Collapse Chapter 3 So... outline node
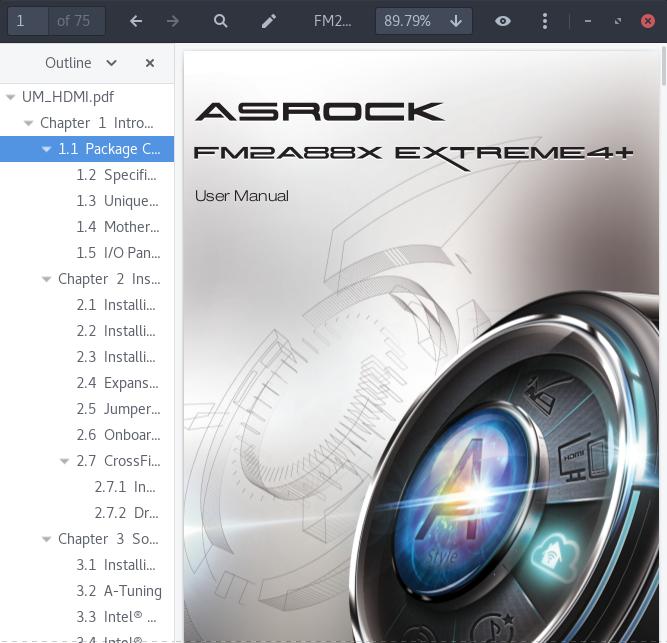Image resolution: width=667 pixels, height=643 pixels. tap(46, 539)
